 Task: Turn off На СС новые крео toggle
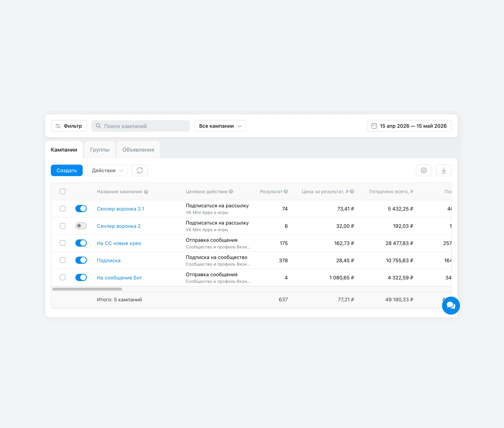pos(81,243)
